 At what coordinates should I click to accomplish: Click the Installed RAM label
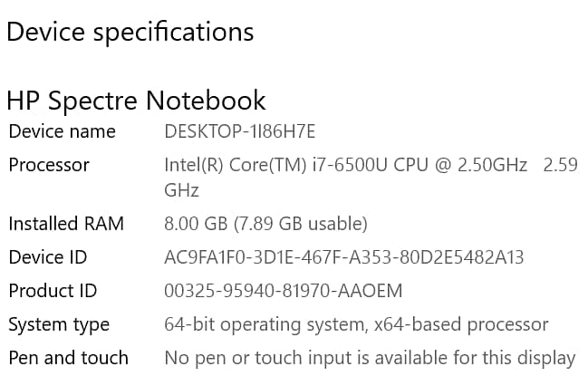[66, 224]
